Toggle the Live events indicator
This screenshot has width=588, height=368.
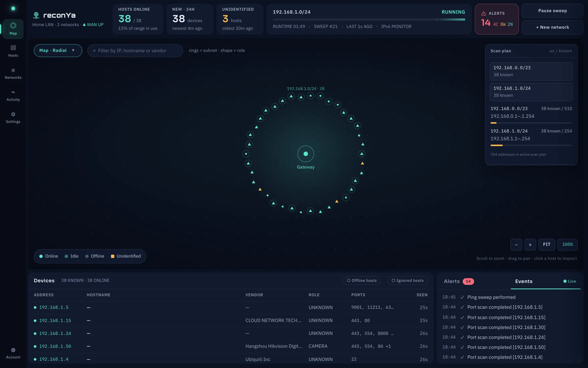[x=570, y=281]
